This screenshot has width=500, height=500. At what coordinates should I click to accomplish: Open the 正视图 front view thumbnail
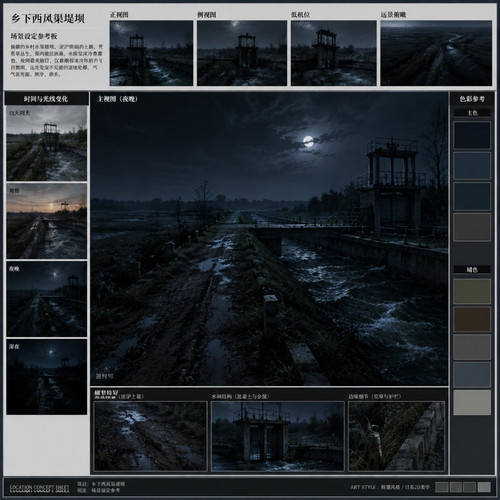tap(151, 53)
